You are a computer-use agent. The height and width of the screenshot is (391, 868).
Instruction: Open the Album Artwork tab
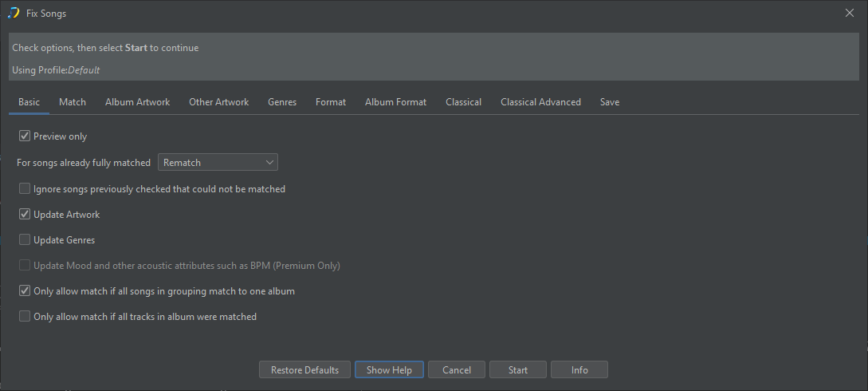pos(137,102)
